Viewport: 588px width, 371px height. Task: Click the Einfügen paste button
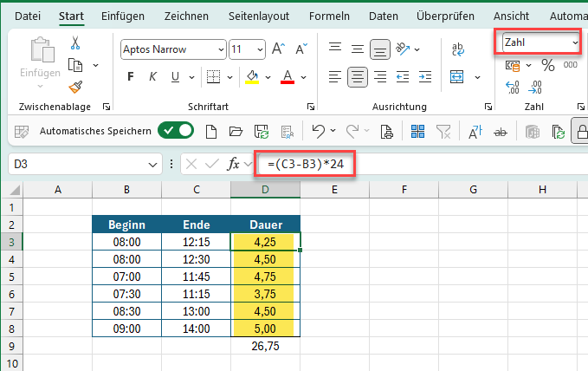click(x=41, y=59)
